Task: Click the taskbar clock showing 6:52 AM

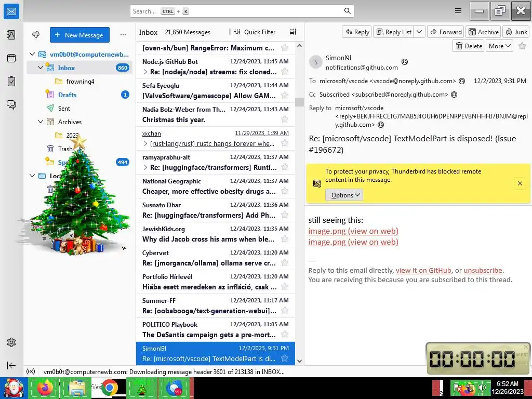Action: pos(507,388)
